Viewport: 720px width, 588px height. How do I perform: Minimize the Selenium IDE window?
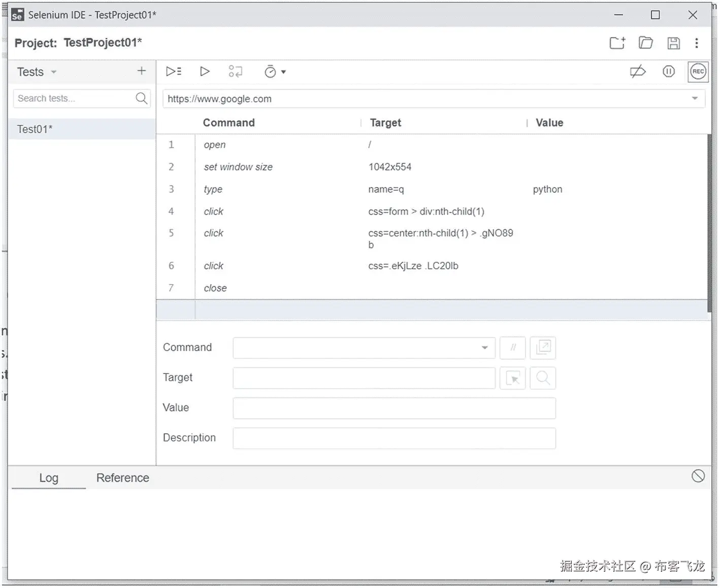point(618,15)
